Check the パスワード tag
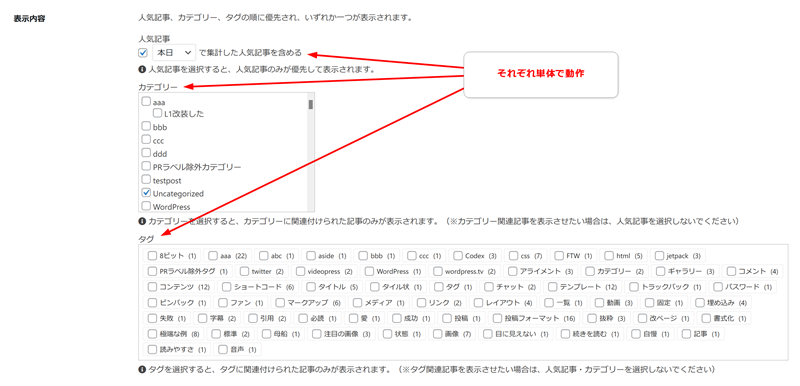Screen dimensions: 800x386 tap(718, 287)
